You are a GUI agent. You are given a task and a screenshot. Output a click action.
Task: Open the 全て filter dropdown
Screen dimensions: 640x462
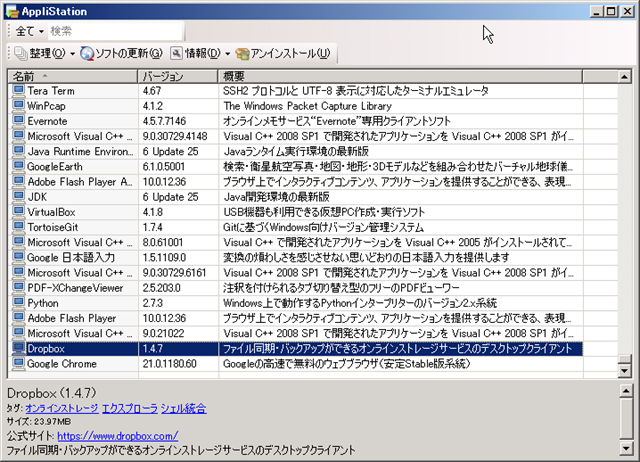tap(29, 31)
